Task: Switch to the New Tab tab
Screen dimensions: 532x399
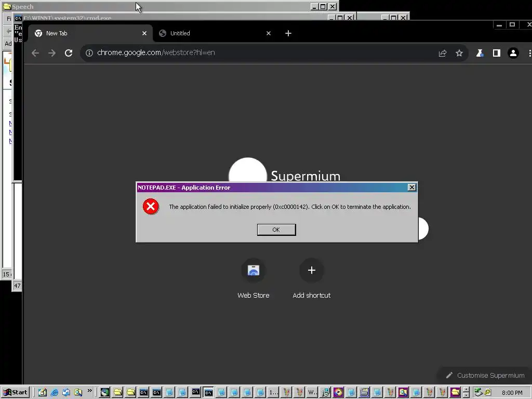Action: click(x=90, y=33)
